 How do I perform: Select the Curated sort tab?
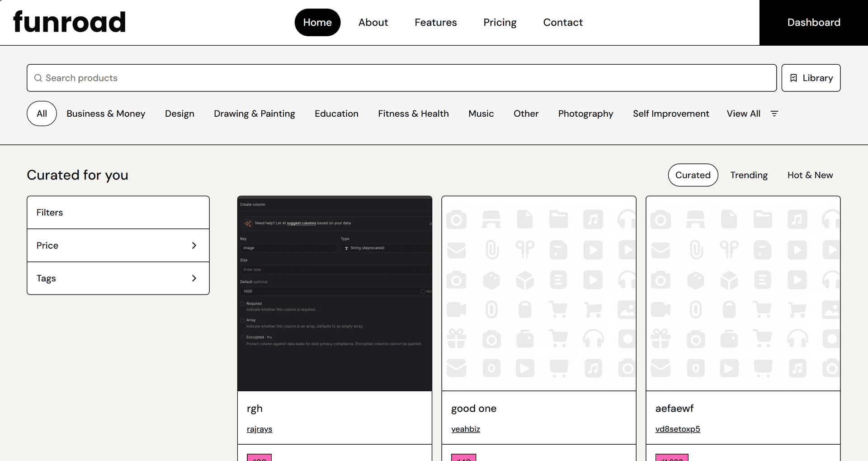(x=693, y=175)
